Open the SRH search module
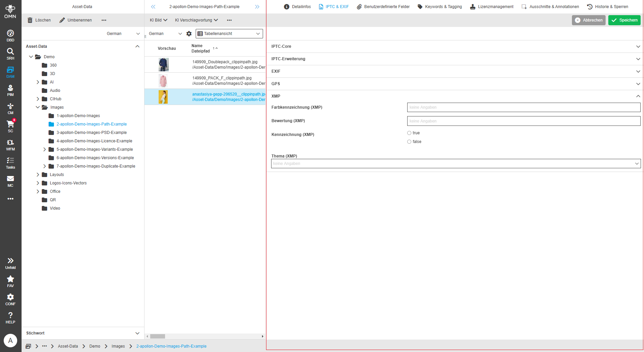The height and width of the screenshot is (352, 644). pyautogui.click(x=10, y=54)
